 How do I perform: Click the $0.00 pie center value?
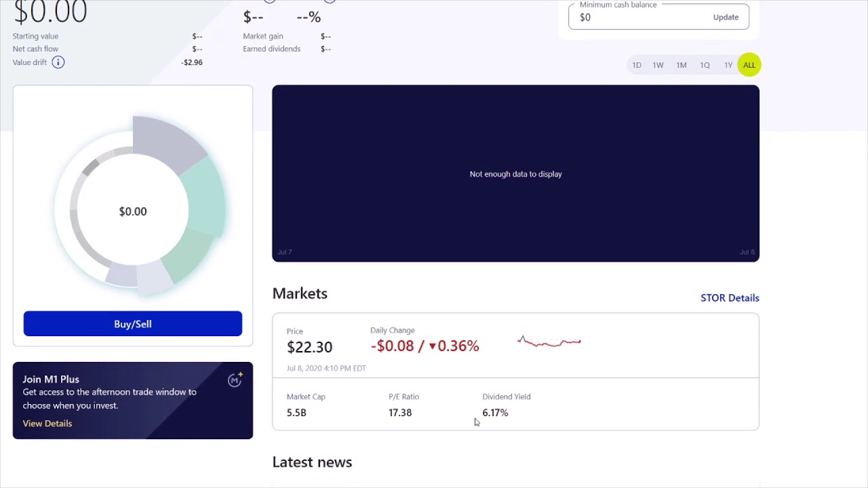pos(133,211)
